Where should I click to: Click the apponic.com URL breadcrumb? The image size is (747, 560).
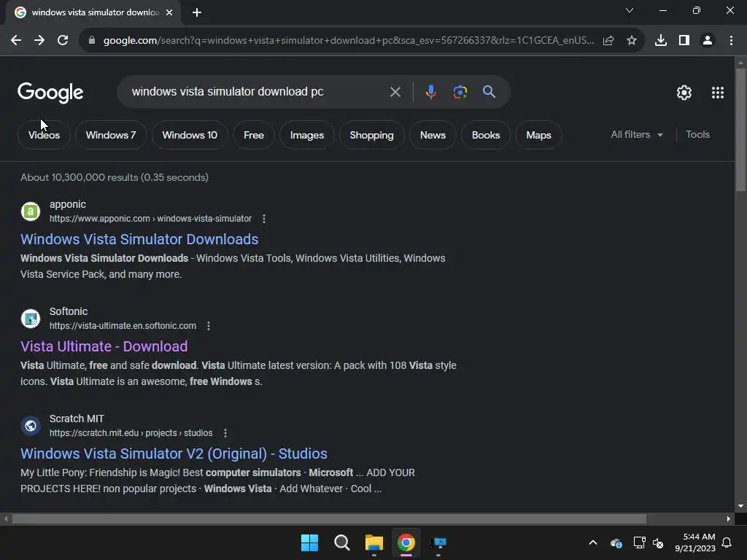click(150, 219)
